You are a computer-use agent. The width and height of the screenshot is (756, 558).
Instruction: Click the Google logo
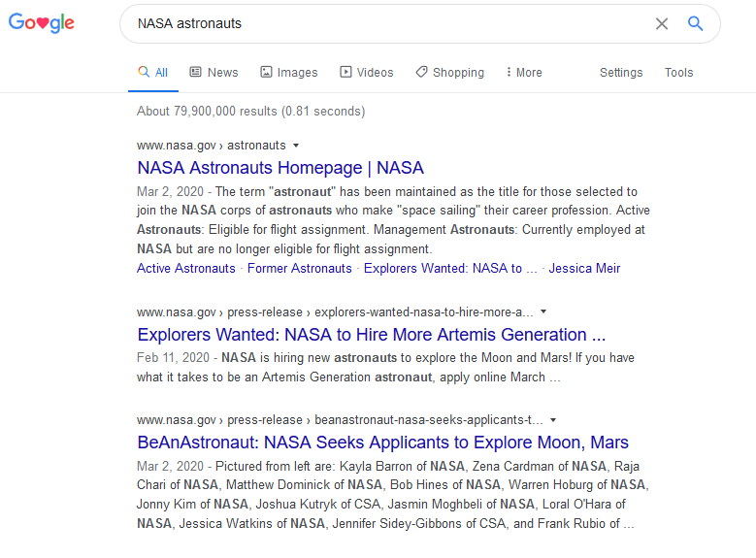click(41, 23)
